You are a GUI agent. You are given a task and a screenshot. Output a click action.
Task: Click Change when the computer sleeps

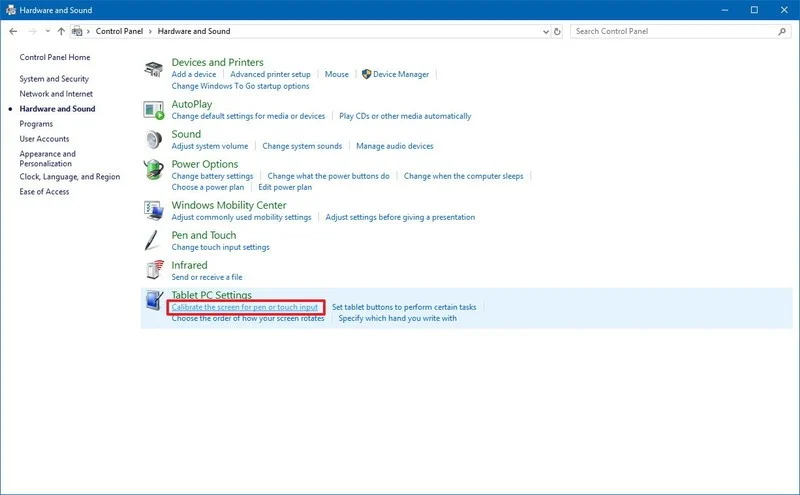coord(464,176)
